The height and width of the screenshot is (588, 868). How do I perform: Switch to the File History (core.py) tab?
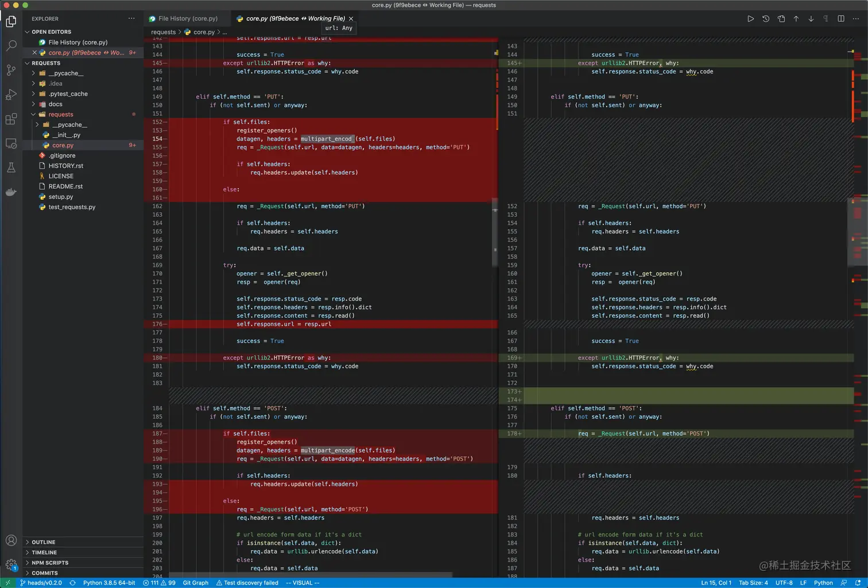click(188, 19)
